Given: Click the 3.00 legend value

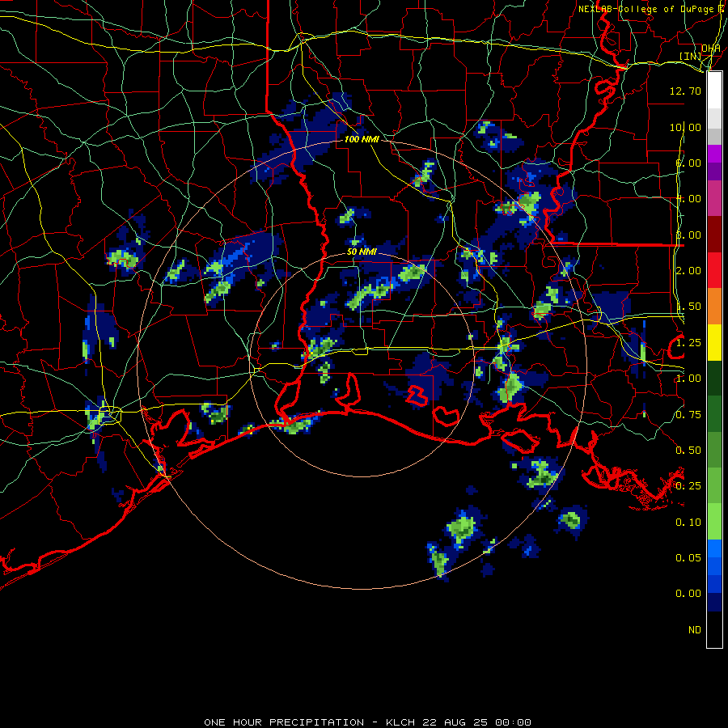Looking at the screenshot, I should [x=688, y=235].
